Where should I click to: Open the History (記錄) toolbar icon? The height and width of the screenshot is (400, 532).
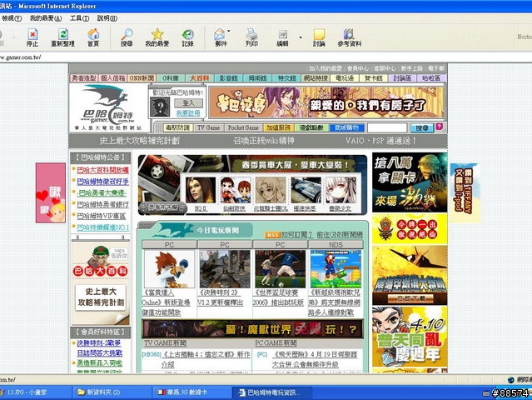click(187, 37)
